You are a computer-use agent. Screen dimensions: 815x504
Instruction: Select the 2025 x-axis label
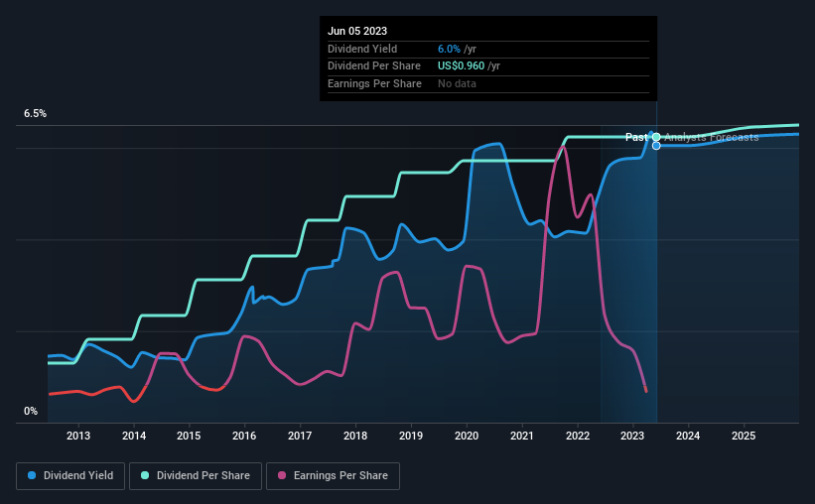click(744, 436)
